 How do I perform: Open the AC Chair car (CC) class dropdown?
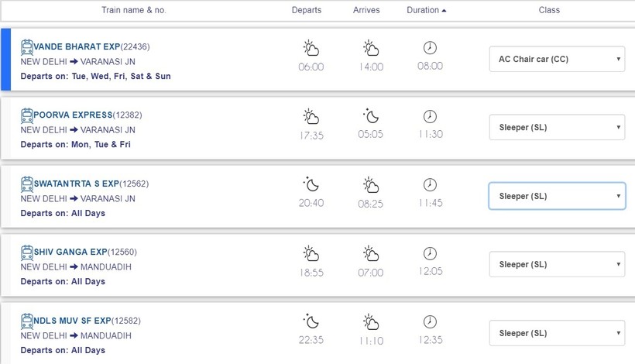point(557,59)
